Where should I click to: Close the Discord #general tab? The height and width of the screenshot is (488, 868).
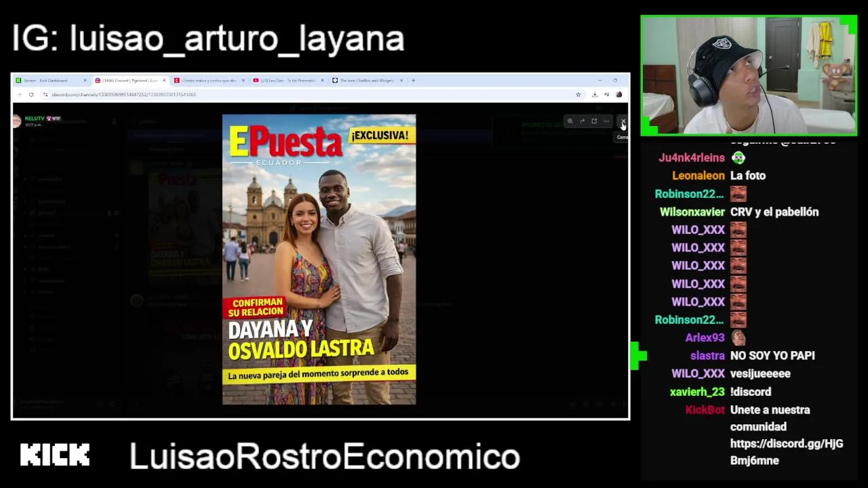(x=164, y=80)
